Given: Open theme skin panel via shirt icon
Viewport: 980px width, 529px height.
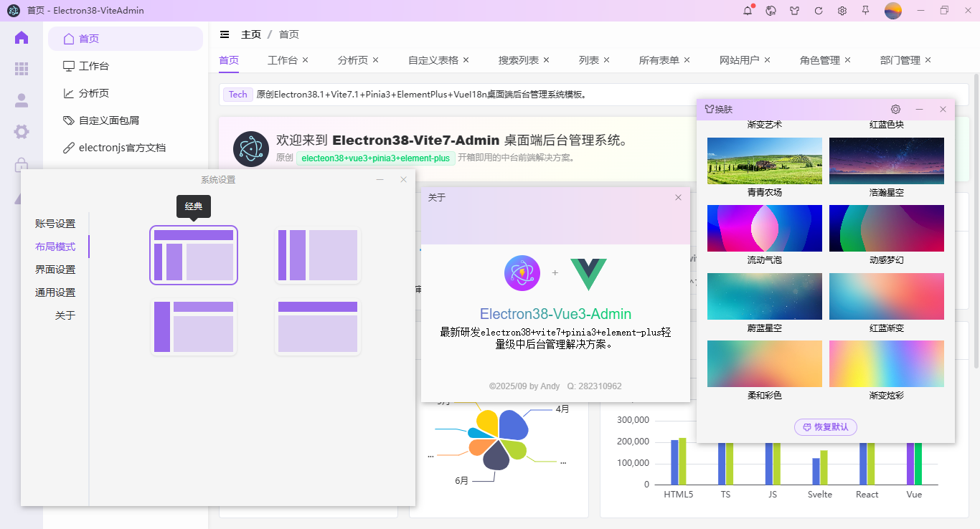Looking at the screenshot, I should tap(794, 11).
